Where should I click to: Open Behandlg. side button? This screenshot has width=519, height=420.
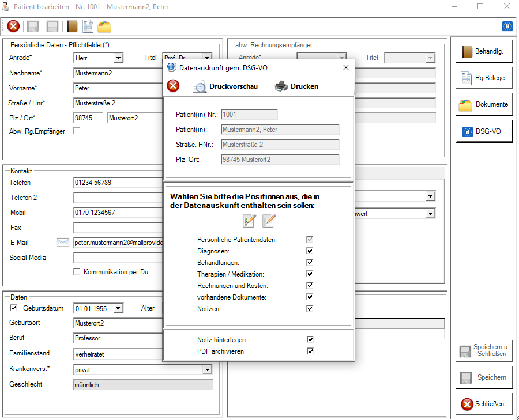pos(484,51)
